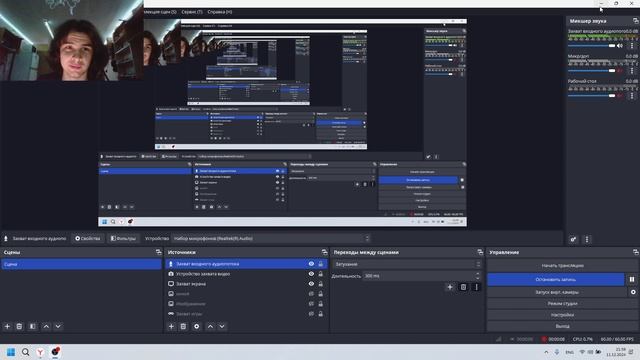Toggle lock on Устройство захвата видео source
The image size is (640, 360).
point(321,273)
